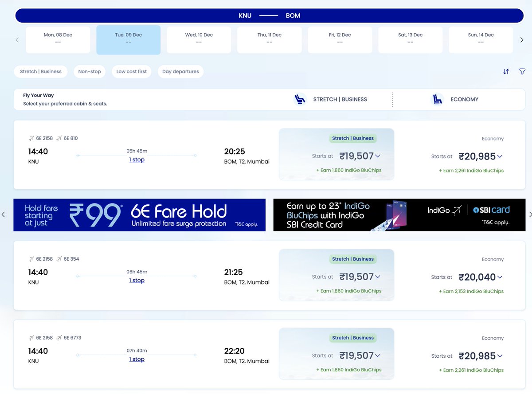Go to previous dates arrow
Viewport: 532px width, 394px height.
tap(17, 40)
